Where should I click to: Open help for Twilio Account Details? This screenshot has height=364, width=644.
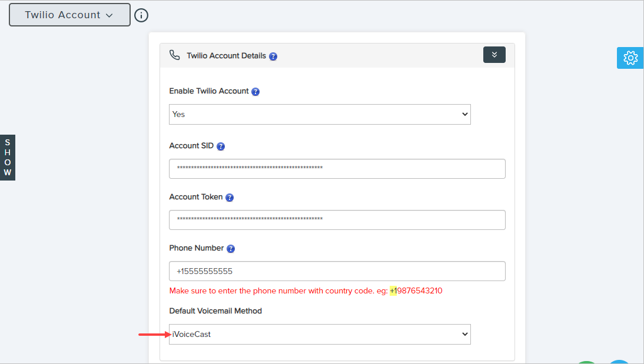coord(273,56)
